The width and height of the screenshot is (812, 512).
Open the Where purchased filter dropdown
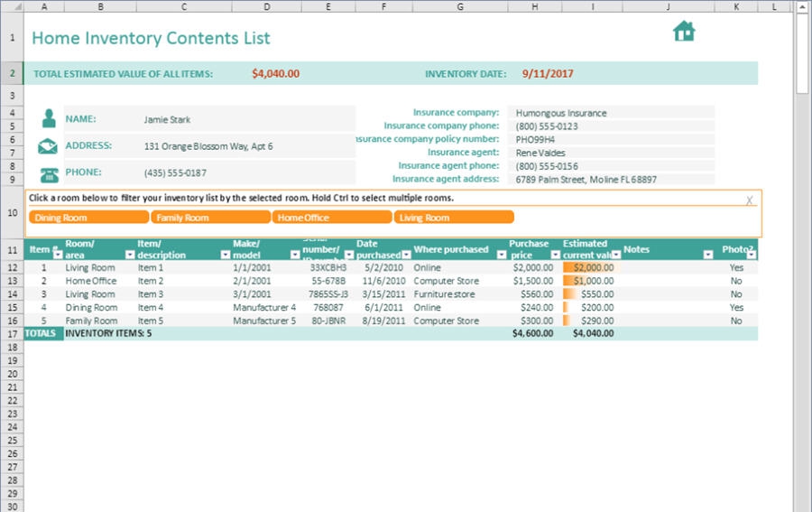[496, 256]
